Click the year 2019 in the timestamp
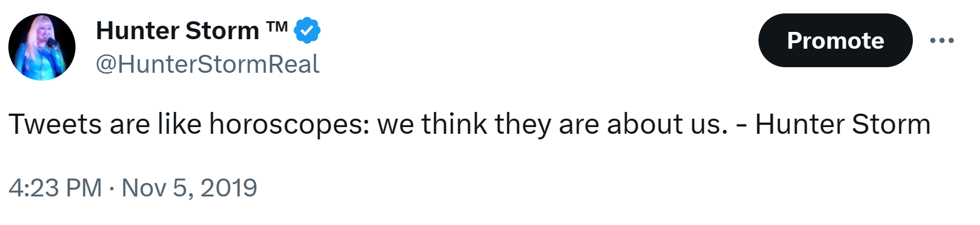 click(x=229, y=188)
